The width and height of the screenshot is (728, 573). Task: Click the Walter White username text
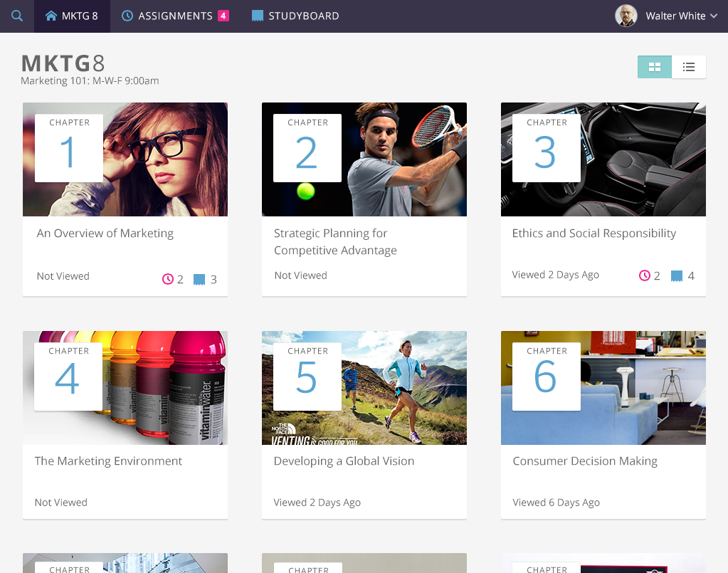pos(675,16)
